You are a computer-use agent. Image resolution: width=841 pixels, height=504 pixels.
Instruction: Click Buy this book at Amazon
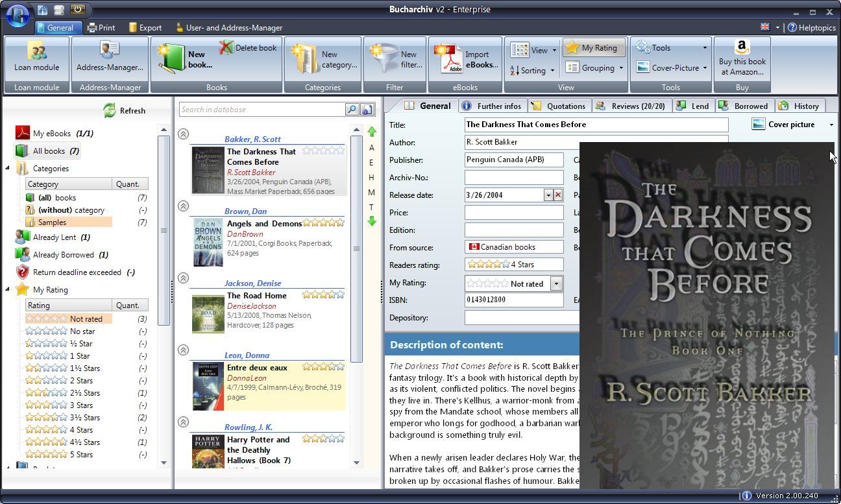coord(742,58)
